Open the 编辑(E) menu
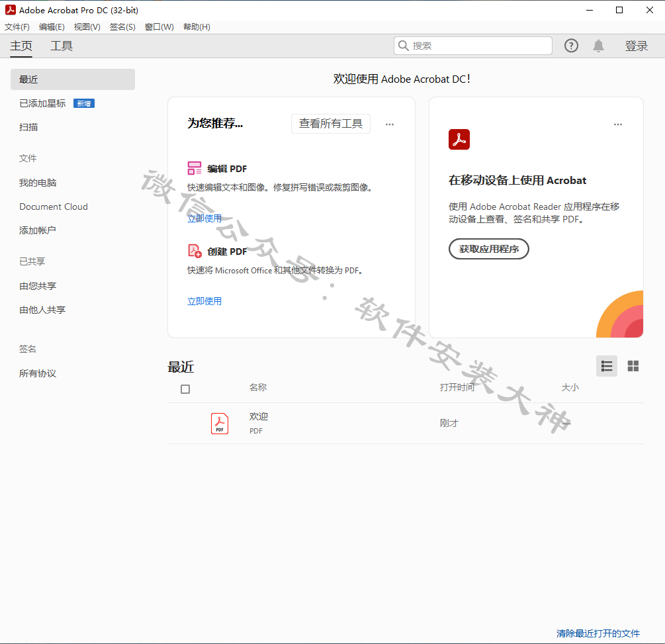This screenshot has height=644, width=665. click(x=52, y=26)
